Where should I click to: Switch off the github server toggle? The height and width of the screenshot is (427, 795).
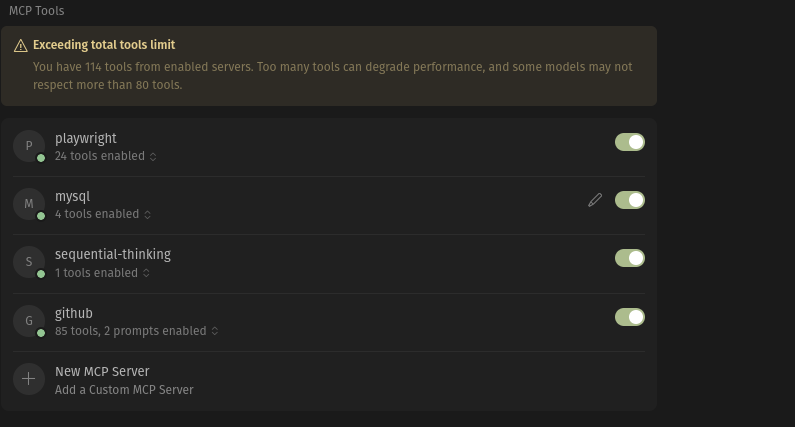pyautogui.click(x=630, y=317)
